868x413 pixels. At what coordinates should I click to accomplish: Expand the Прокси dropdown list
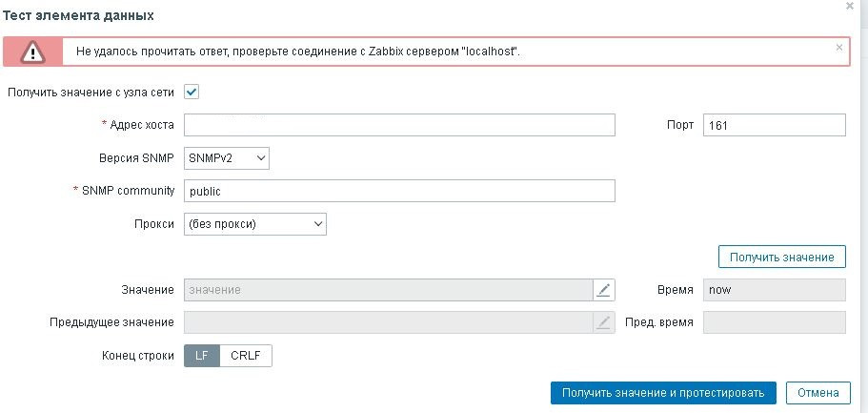click(x=255, y=224)
